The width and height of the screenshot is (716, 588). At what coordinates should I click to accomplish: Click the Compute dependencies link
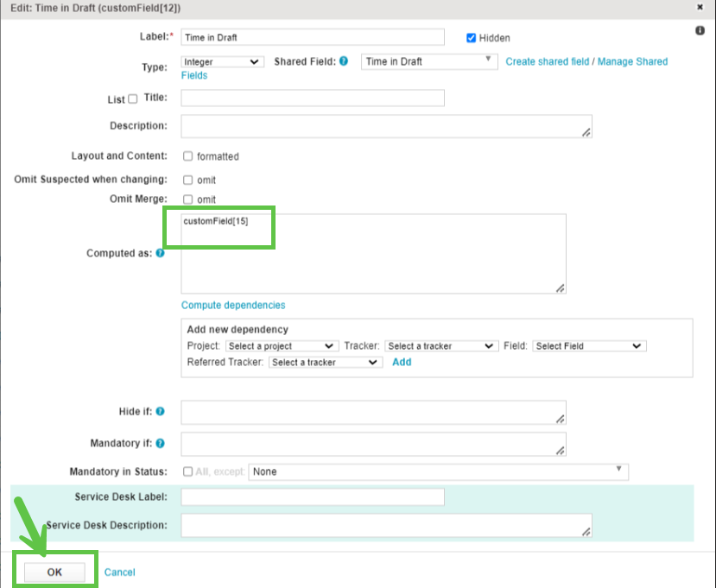coord(233,305)
